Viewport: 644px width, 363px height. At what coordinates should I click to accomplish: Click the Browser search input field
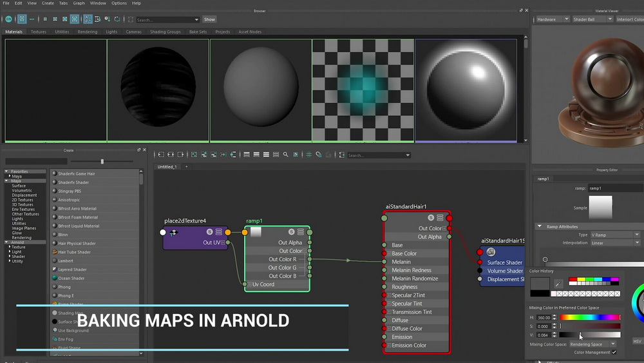click(164, 20)
